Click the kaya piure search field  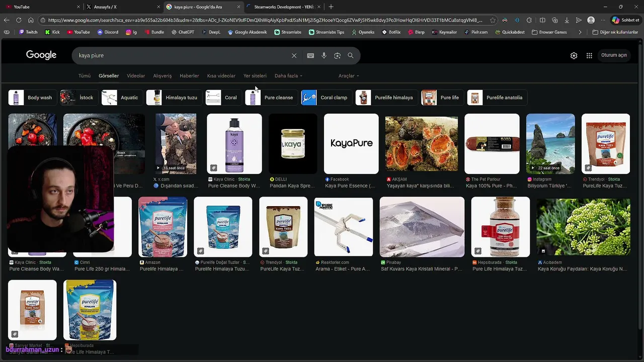click(x=181, y=56)
